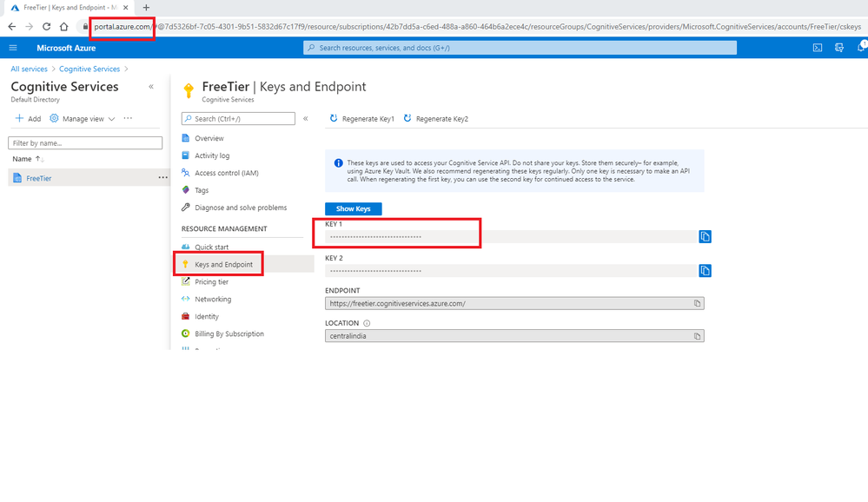Copy Key 2 to clipboard

pos(705,271)
